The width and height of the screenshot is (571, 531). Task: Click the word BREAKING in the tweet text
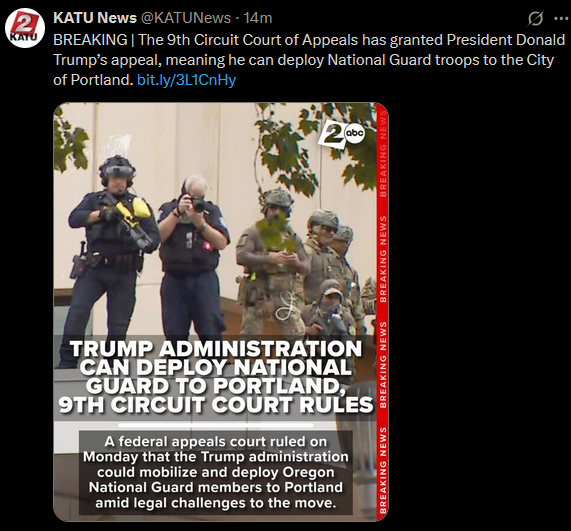tap(90, 40)
